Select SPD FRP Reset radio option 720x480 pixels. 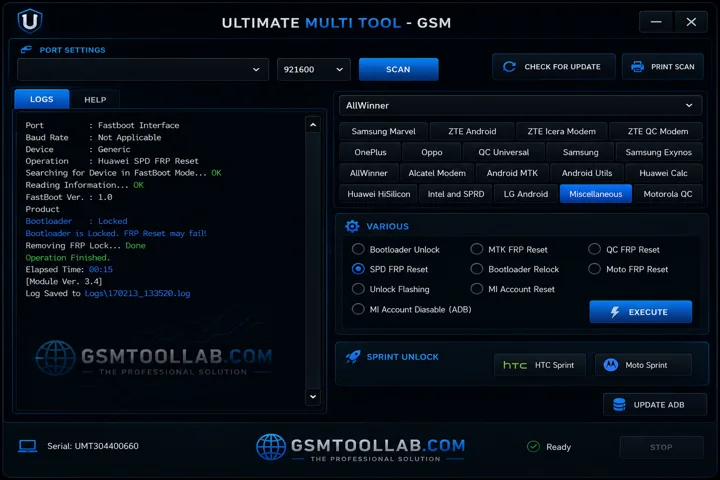tap(358, 269)
